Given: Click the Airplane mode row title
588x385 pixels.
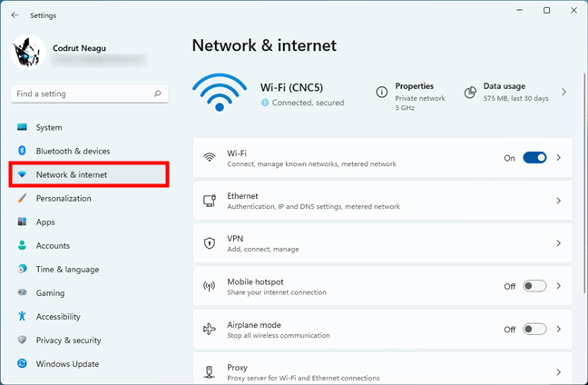Looking at the screenshot, I should click(x=254, y=324).
